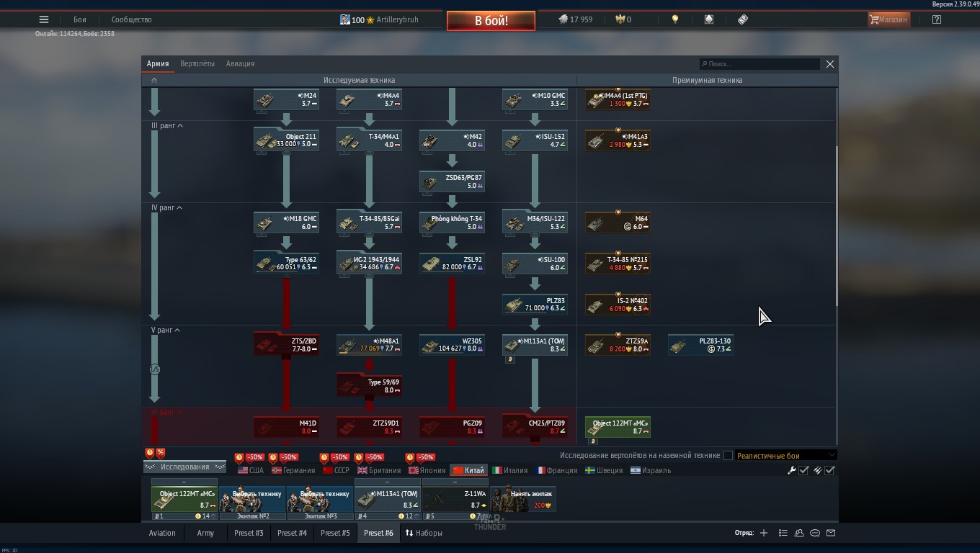The width and height of the screenshot is (980, 553).
Task: Open the Бои menu
Action: pyautogui.click(x=79, y=19)
